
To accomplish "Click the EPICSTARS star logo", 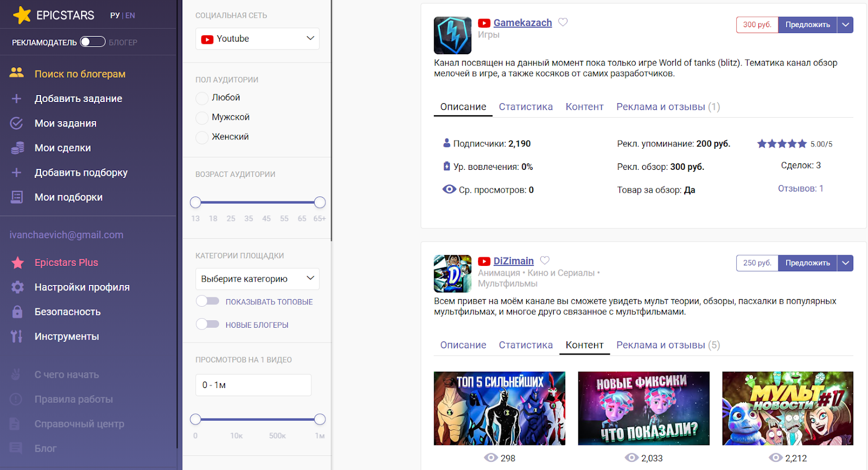I will point(22,15).
